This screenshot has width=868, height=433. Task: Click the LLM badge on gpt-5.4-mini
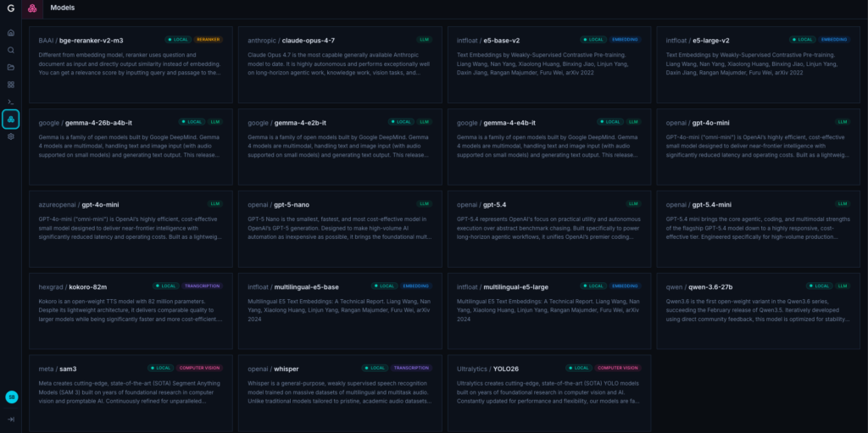(843, 203)
